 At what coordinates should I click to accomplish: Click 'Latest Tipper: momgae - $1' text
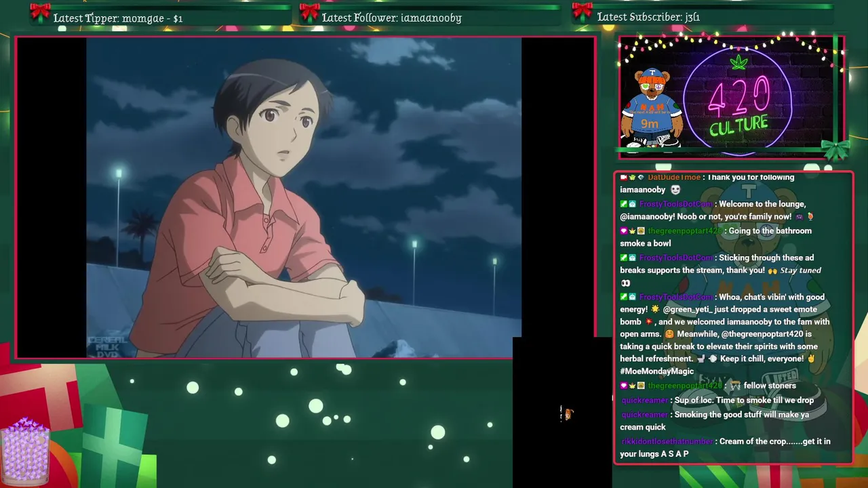pos(118,18)
